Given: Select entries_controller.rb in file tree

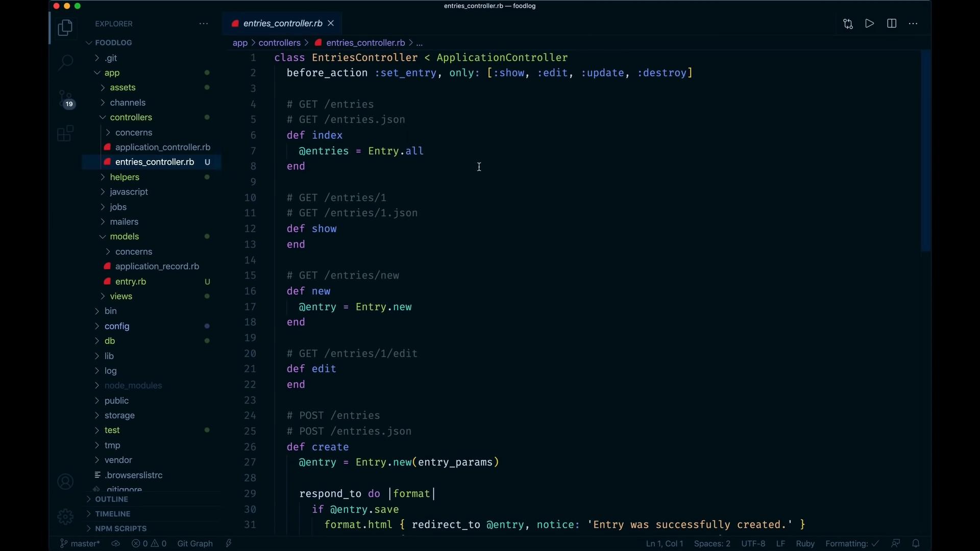Looking at the screenshot, I should click(x=152, y=163).
